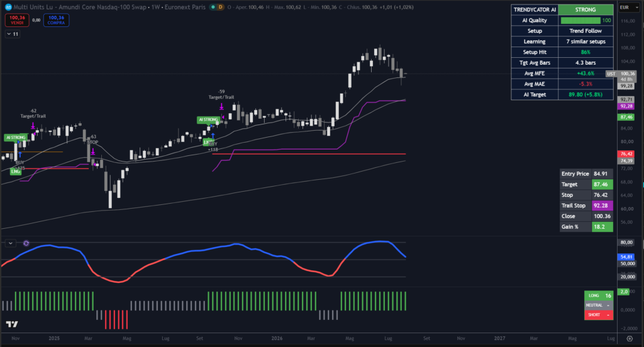Click the purple 92,28 axis label
The image size is (644, 347).
coord(626,106)
